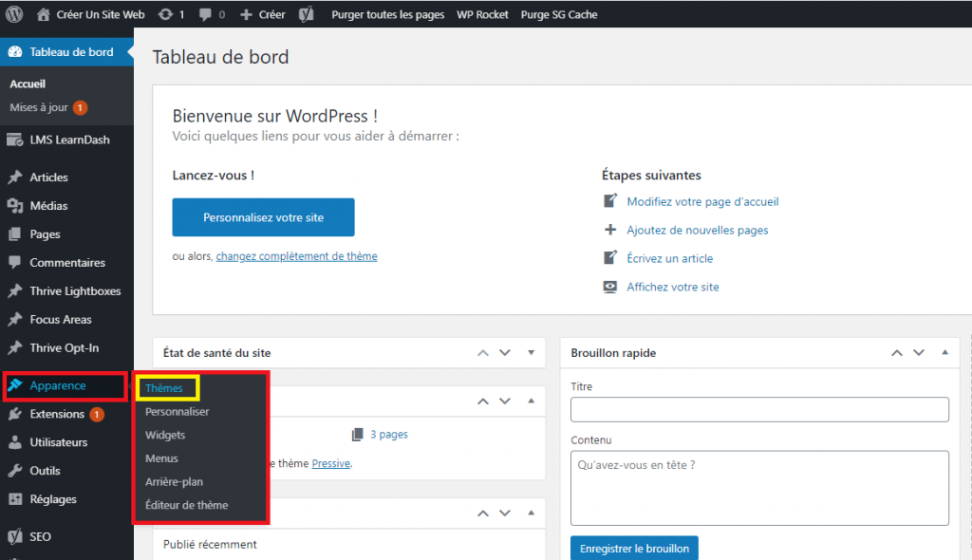
Task: Click the home icon beside Créer Un Site Web
Action: pyautogui.click(x=43, y=13)
